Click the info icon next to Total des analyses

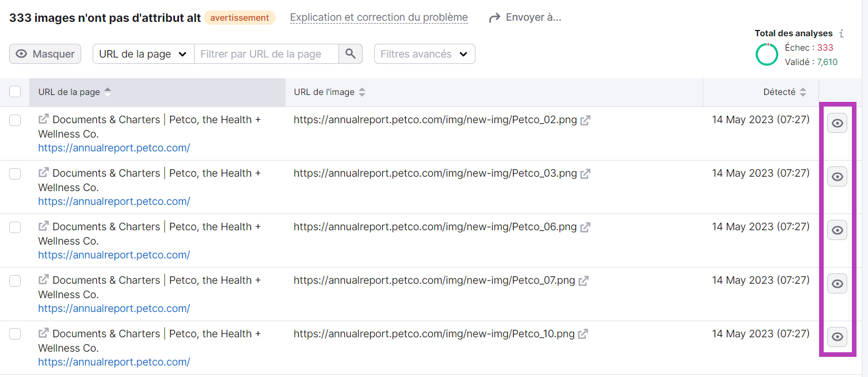[x=841, y=33]
